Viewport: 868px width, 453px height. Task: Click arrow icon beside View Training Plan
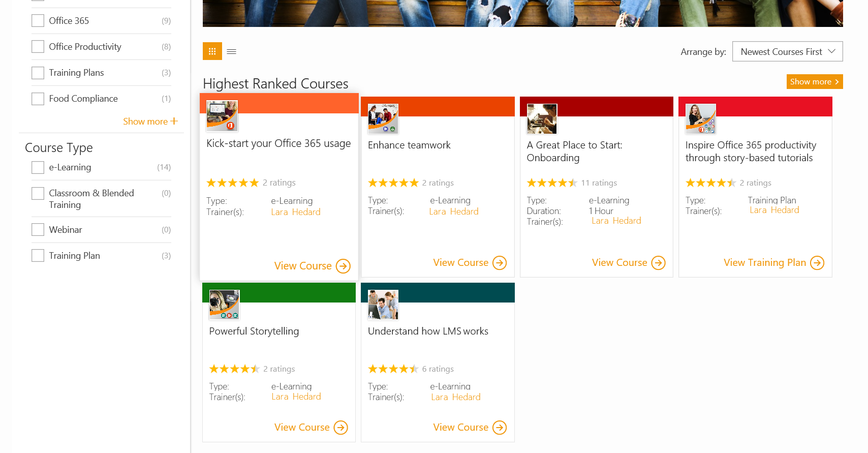(x=817, y=263)
